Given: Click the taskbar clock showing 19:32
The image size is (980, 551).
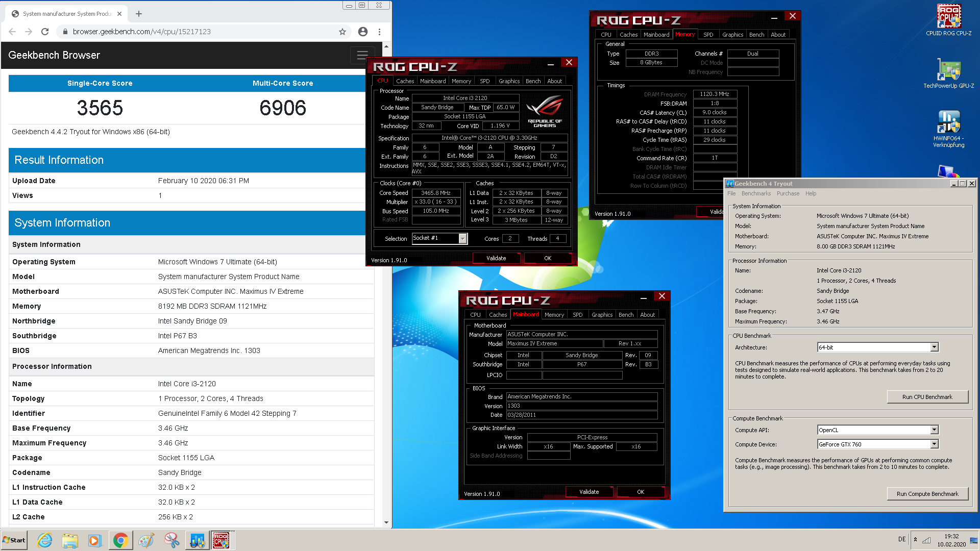Looking at the screenshot, I should tap(951, 540).
